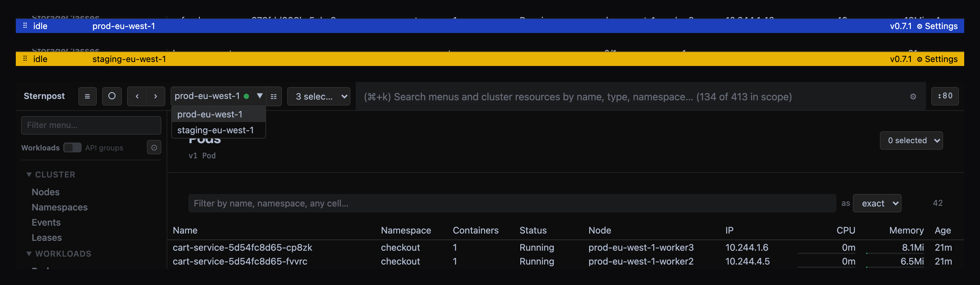The height and width of the screenshot is (285, 980).
Task: Select pod cart-service-5d54fc8d65-cp8zk
Action: tap(242, 248)
